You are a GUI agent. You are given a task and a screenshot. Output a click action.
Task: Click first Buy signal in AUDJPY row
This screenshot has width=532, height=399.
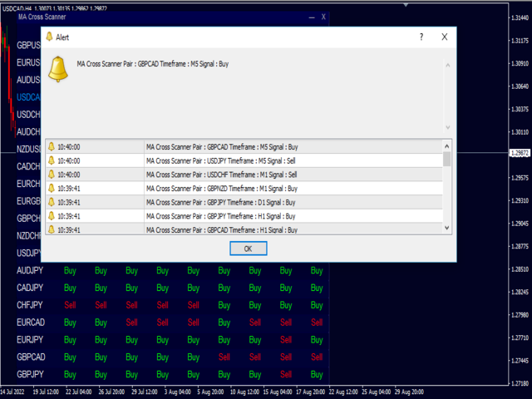[x=70, y=270]
